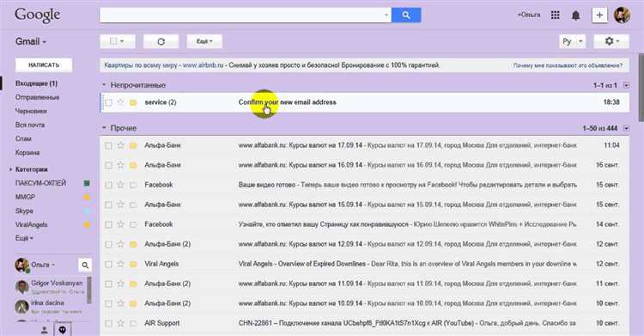Check the Альфа-Банк 10 сент. checkbox
Viewport: 644px width, 336px height.
(108, 303)
